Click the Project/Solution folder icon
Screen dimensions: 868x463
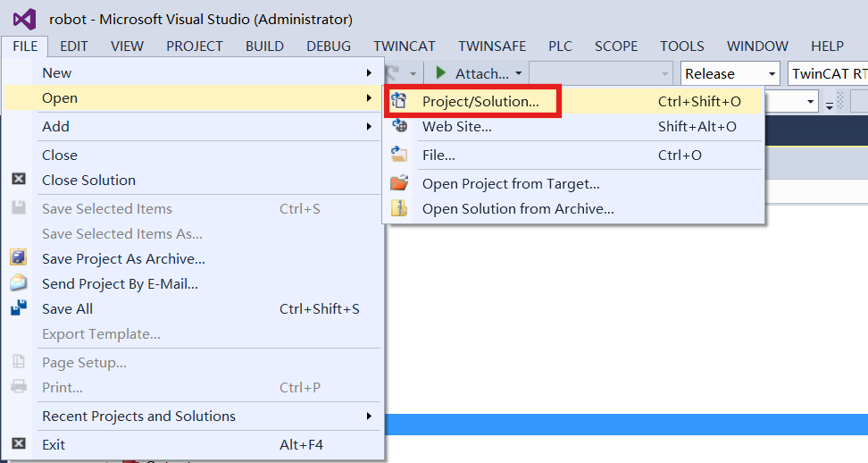click(400, 102)
